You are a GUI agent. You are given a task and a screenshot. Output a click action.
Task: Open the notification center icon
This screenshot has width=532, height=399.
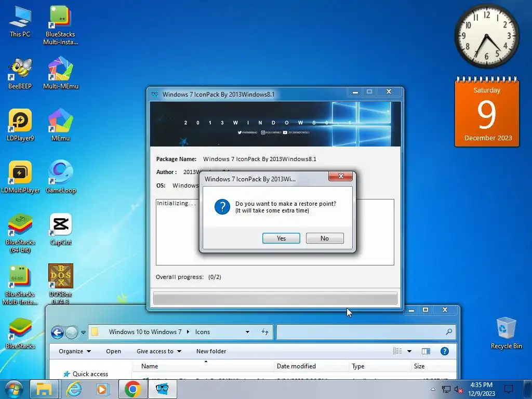[x=509, y=389]
